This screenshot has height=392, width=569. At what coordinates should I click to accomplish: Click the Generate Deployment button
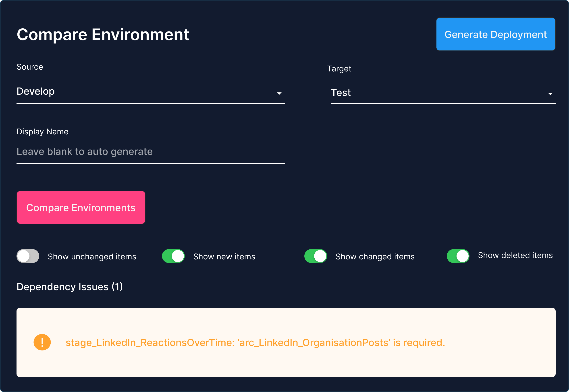(x=495, y=34)
